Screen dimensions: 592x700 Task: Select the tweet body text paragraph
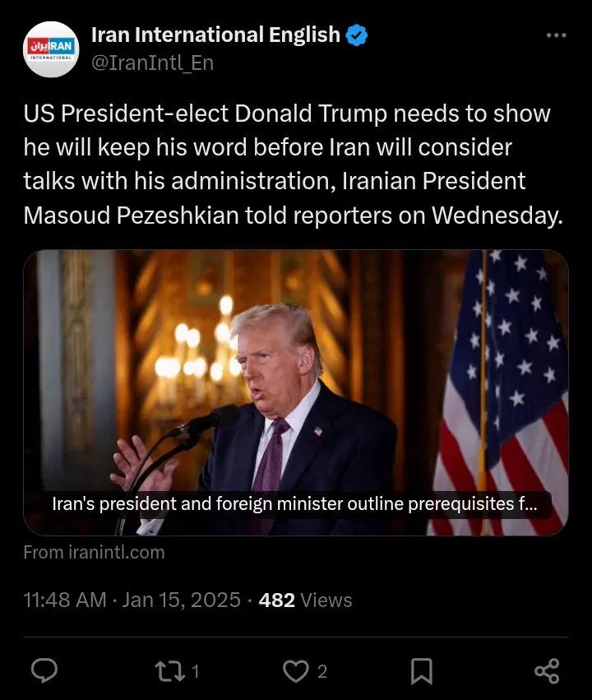click(293, 165)
